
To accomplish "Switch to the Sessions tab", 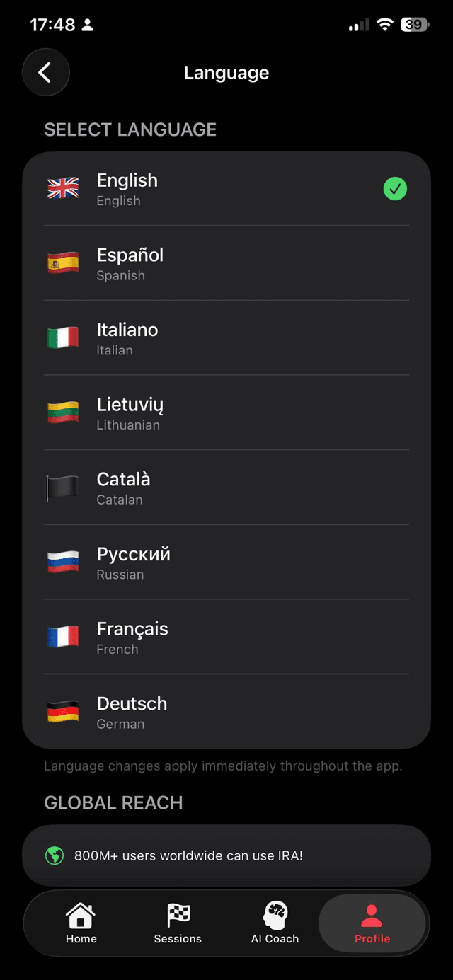I will [x=178, y=921].
